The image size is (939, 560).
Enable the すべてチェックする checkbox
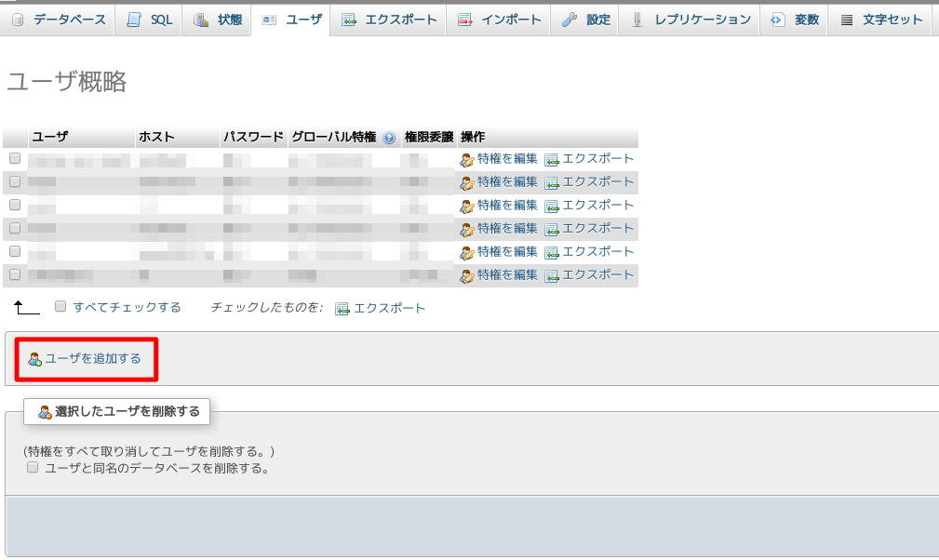(60, 306)
